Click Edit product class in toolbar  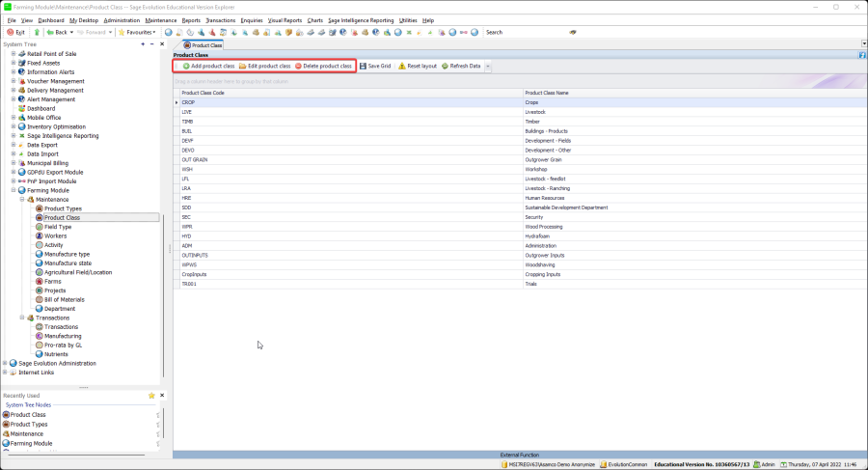[264, 66]
